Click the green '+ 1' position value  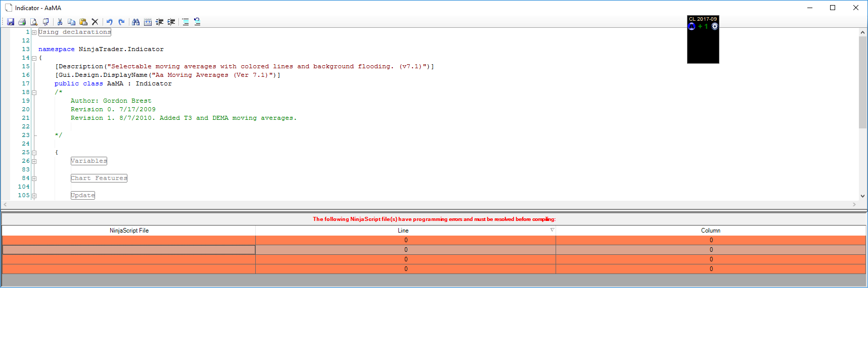(x=703, y=26)
